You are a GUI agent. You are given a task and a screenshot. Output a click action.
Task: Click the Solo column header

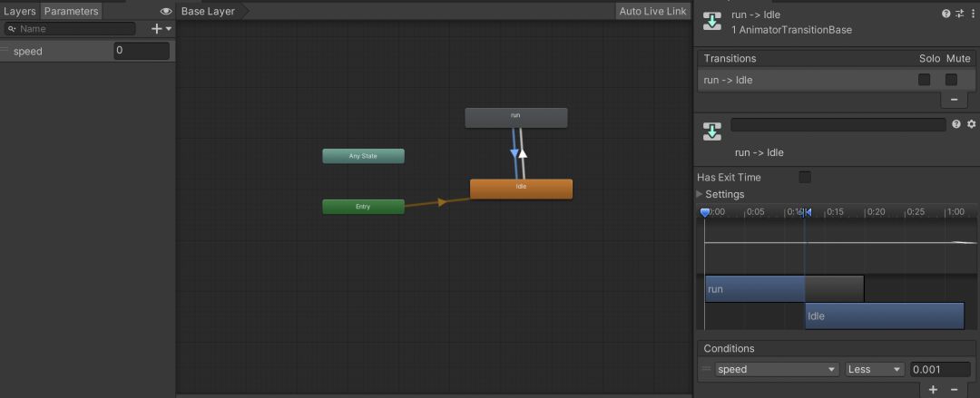[929, 58]
